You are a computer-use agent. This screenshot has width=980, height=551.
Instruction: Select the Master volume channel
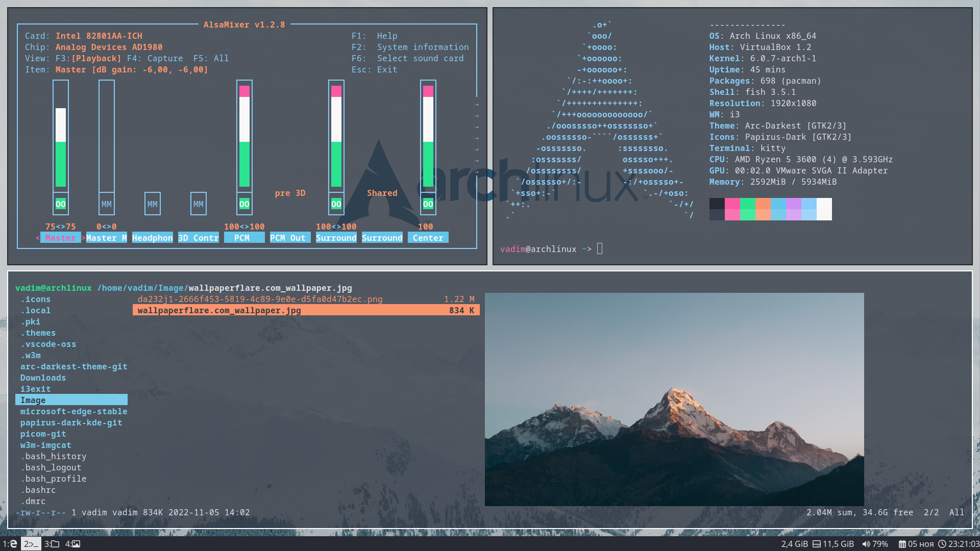click(x=60, y=237)
